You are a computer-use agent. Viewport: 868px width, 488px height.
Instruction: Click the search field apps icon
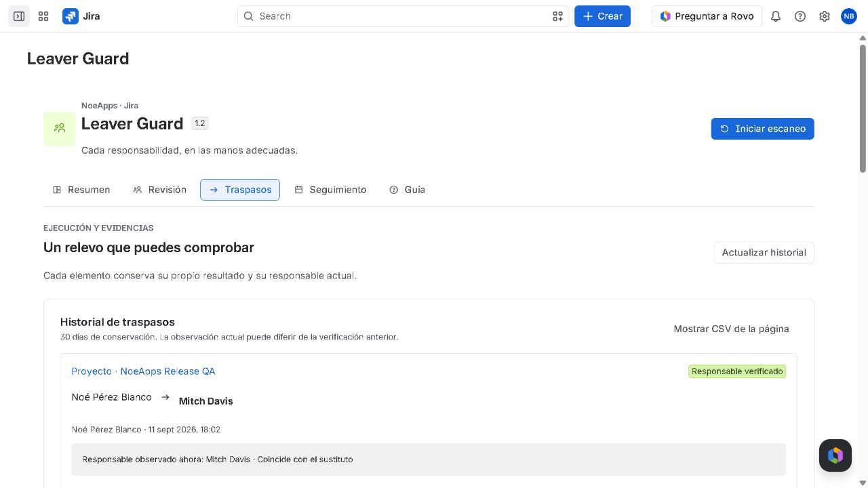click(557, 16)
